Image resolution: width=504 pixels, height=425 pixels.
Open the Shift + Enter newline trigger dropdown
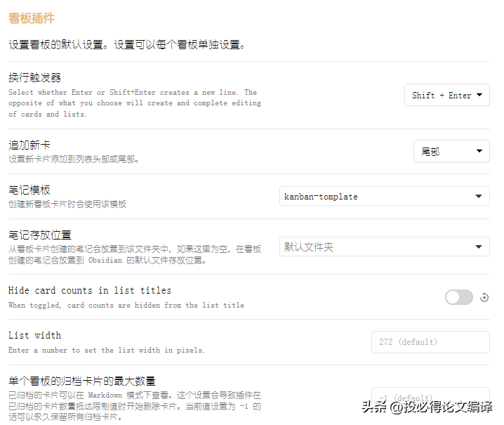coord(446,95)
